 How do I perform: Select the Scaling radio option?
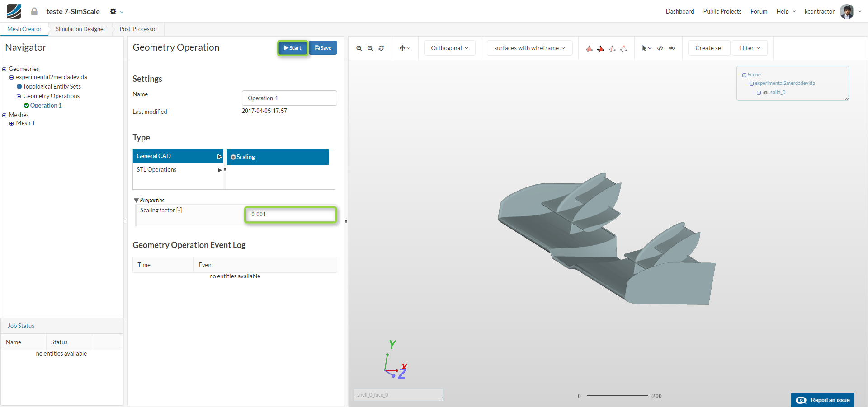click(233, 157)
